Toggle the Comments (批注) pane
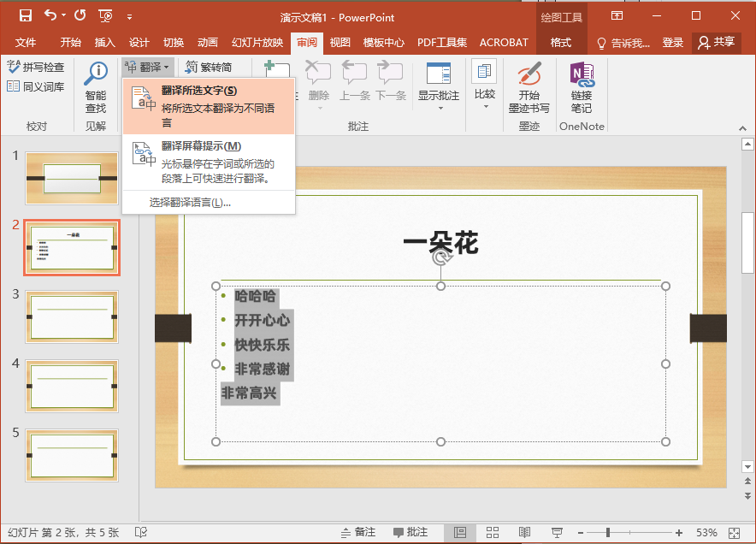Image resolution: width=756 pixels, height=544 pixels. point(409,532)
